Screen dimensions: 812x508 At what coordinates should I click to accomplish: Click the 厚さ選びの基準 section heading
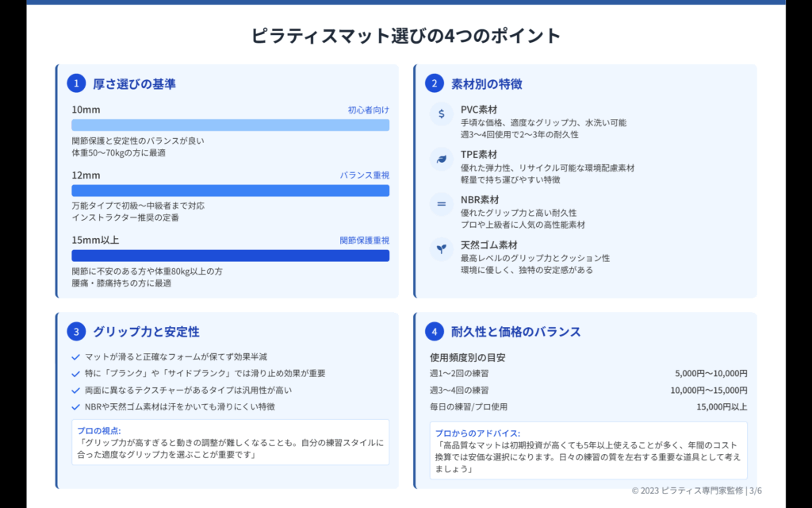[134, 83]
